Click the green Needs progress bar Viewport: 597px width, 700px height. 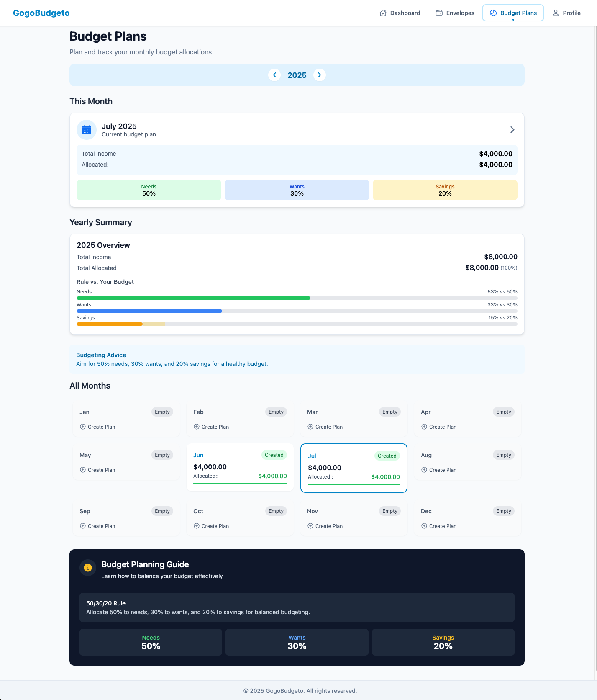[x=193, y=298]
